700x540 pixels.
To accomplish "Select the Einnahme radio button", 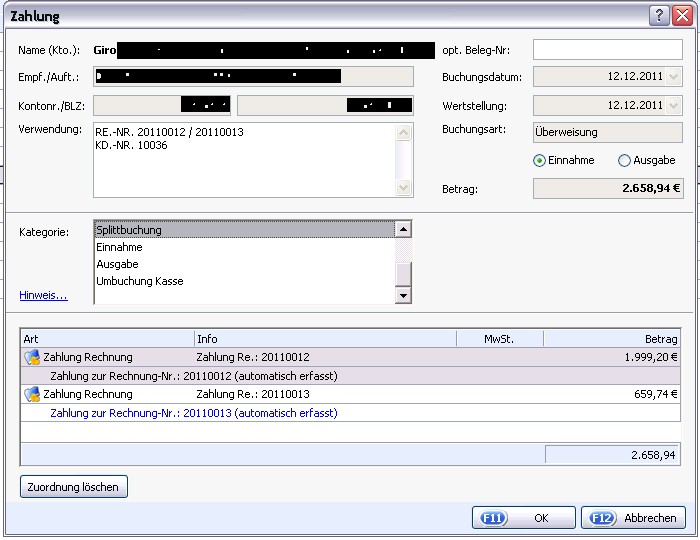I will point(539,161).
